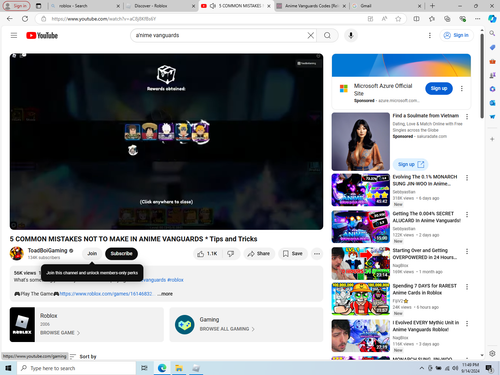The width and height of the screenshot is (500, 375).
Task: Switch to Anime Vanguards Codes tab
Action: click(312, 6)
